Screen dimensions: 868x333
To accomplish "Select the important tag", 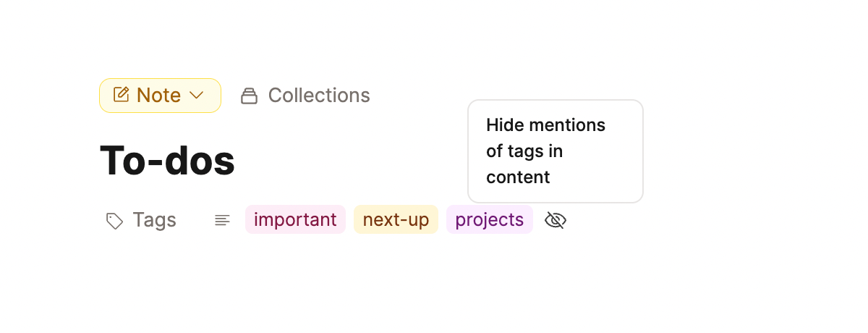I will [295, 219].
